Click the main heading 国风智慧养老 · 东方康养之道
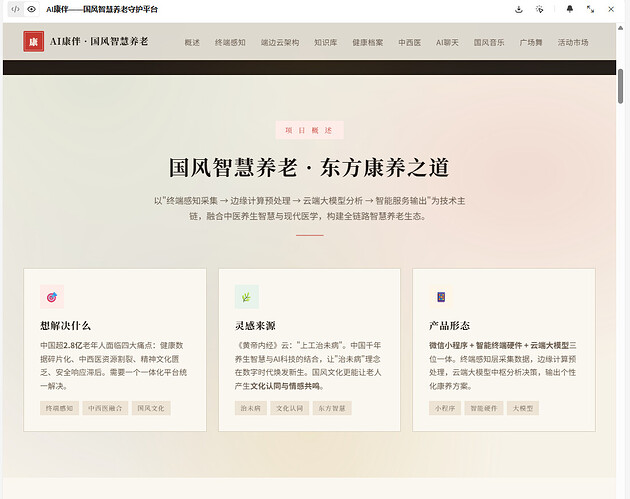Image resolution: width=630 pixels, height=499 pixels. click(x=309, y=168)
